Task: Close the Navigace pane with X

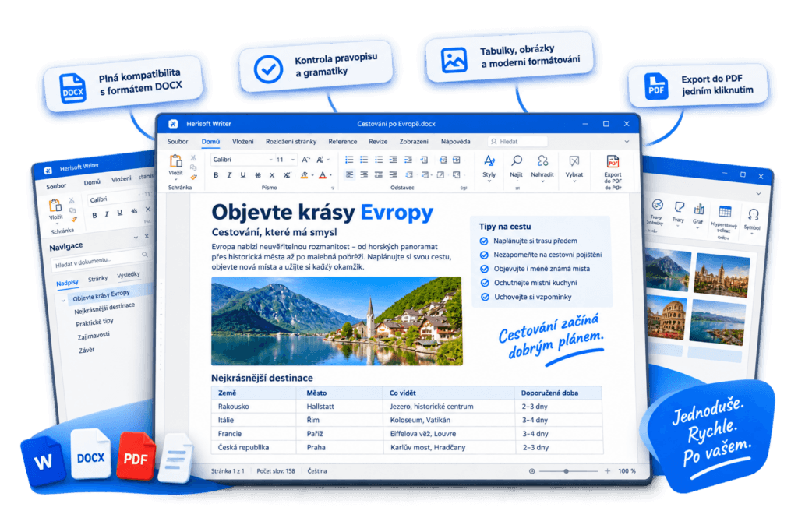Action: point(147,236)
